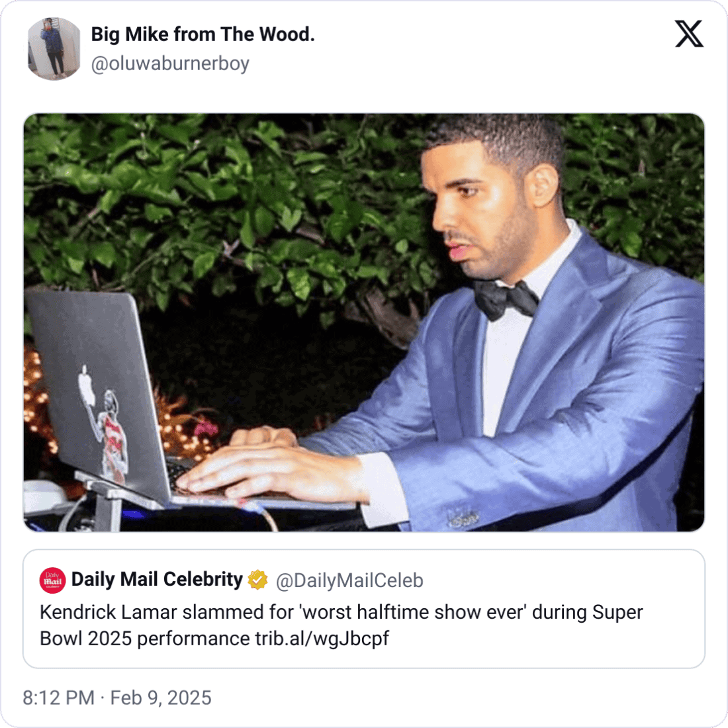Open the quoted Daily Mail Celebrity tweet card
The height and width of the screenshot is (728, 728).
click(x=364, y=609)
